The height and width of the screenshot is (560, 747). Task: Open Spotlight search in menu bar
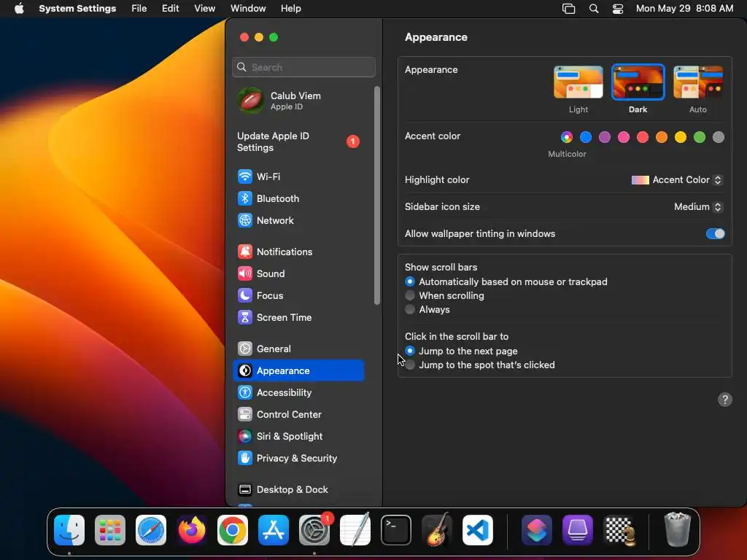594,9
